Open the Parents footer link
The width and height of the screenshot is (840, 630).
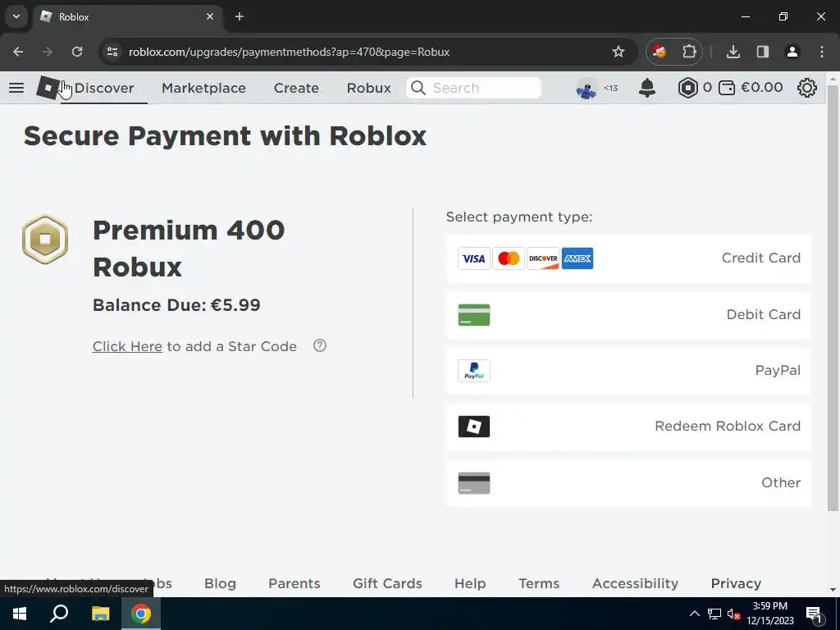(294, 583)
